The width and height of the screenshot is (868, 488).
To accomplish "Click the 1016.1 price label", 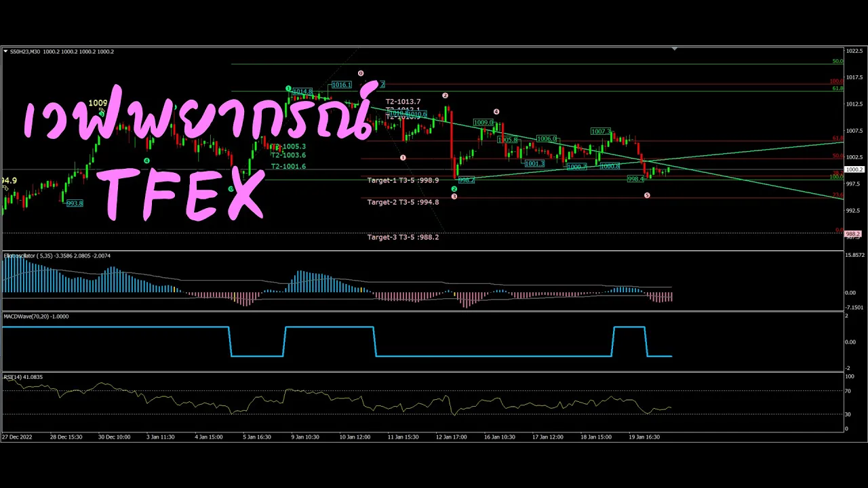I will pos(341,85).
